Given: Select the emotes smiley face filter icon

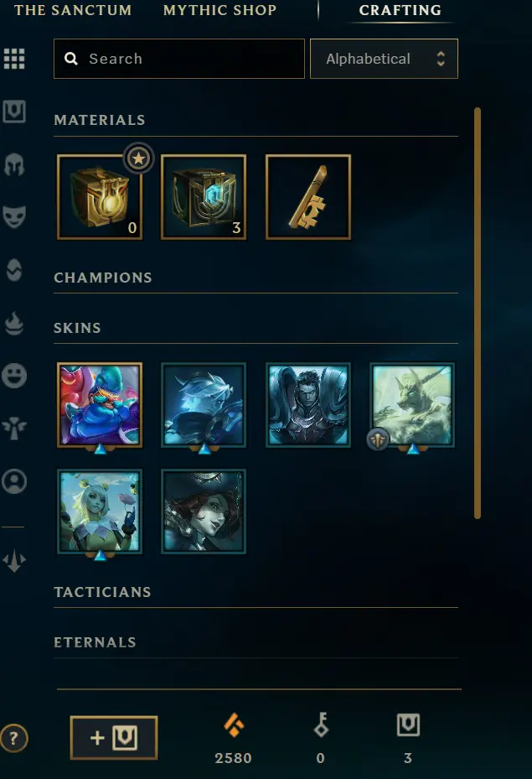Looking at the screenshot, I should point(14,376).
